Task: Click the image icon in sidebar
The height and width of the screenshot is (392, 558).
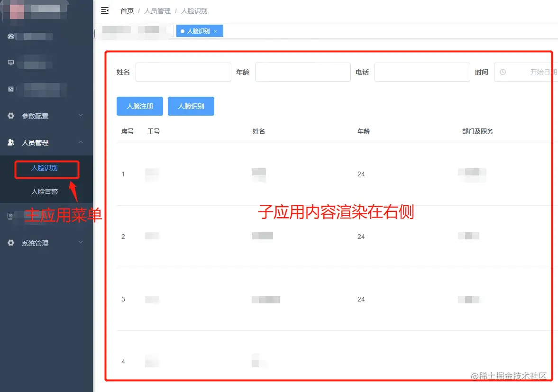Action: tap(11, 89)
